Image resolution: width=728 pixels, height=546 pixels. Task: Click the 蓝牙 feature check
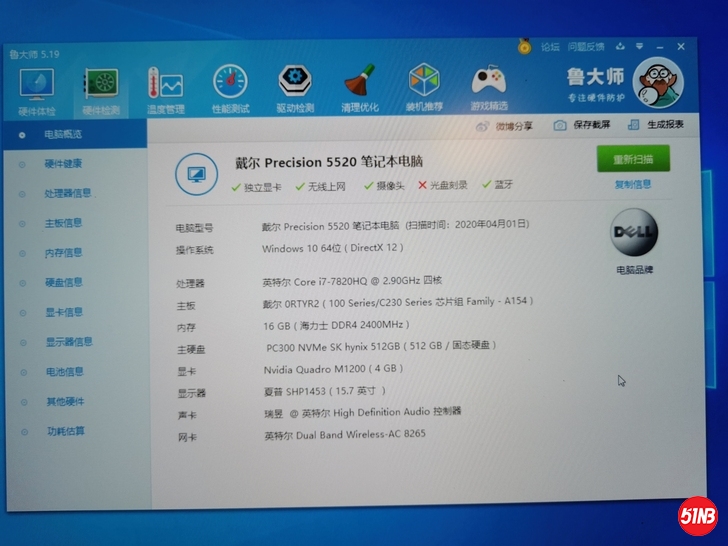click(x=497, y=184)
